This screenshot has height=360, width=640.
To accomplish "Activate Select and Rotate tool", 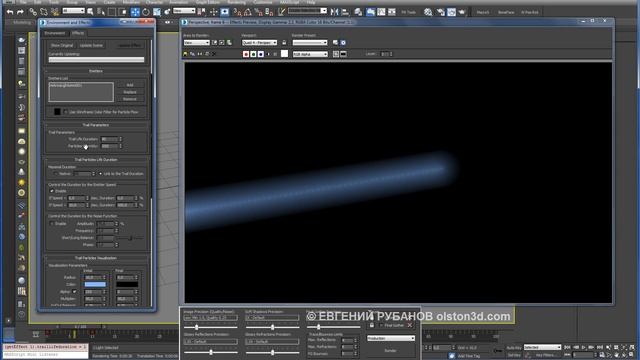I will point(146,12).
